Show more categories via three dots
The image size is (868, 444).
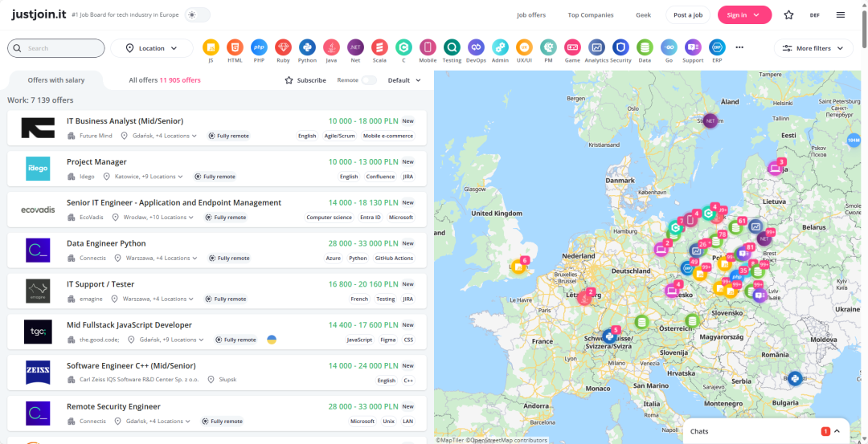pos(739,47)
